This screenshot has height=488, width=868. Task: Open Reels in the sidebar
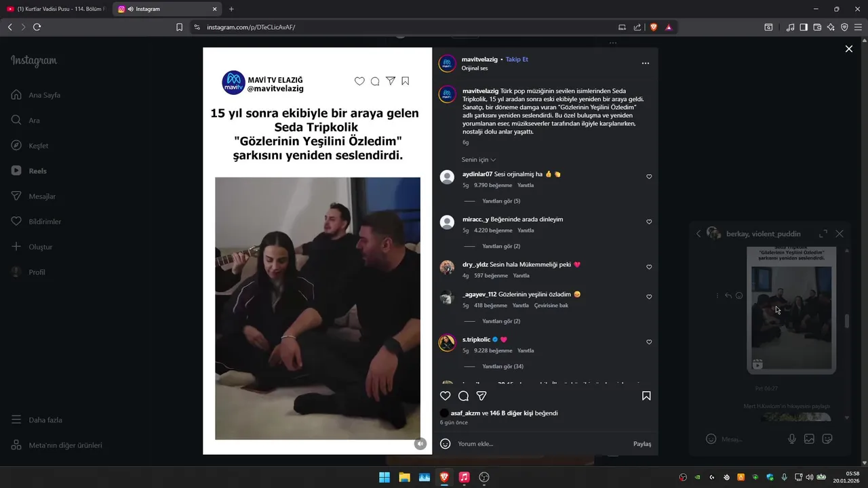(29, 171)
